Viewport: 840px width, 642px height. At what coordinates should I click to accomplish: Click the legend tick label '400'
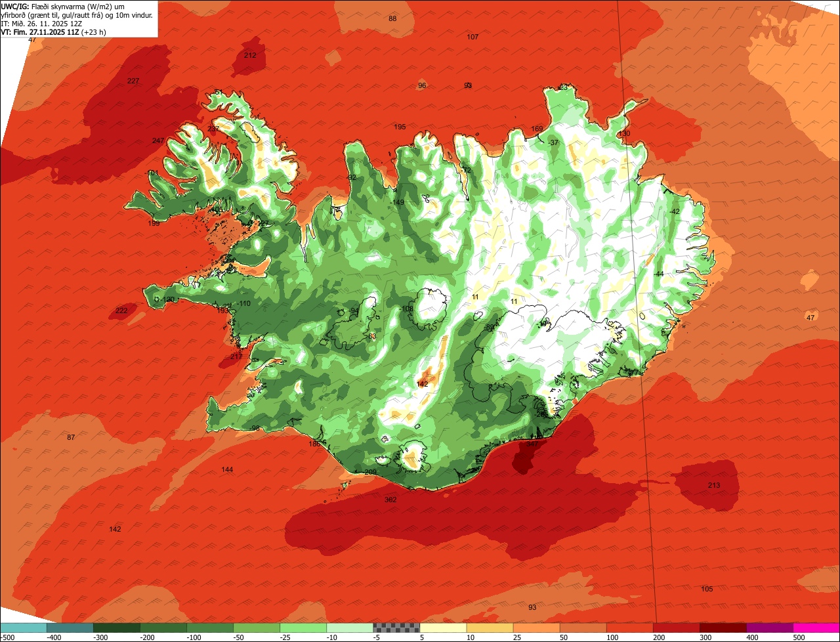(x=752, y=637)
